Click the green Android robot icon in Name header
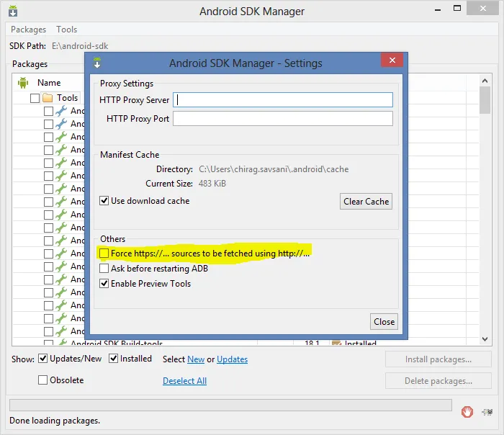The height and width of the screenshot is (435, 504). (23, 83)
